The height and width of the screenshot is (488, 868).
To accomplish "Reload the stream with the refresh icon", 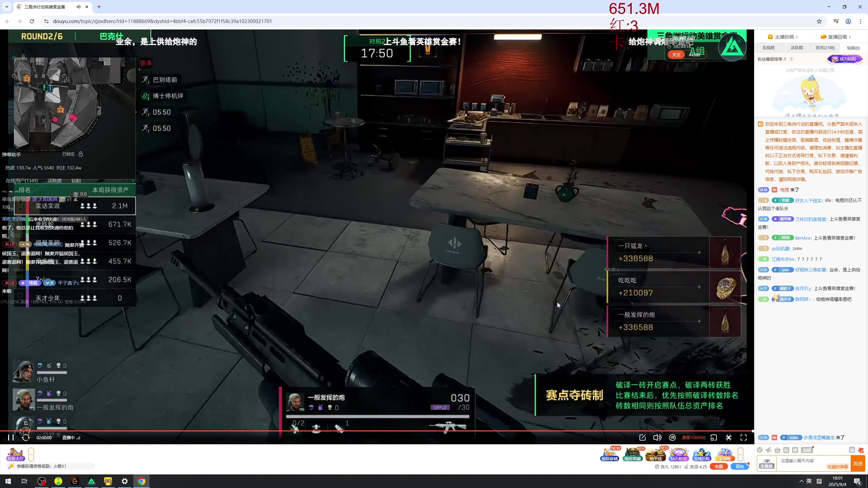I will 26,438.
